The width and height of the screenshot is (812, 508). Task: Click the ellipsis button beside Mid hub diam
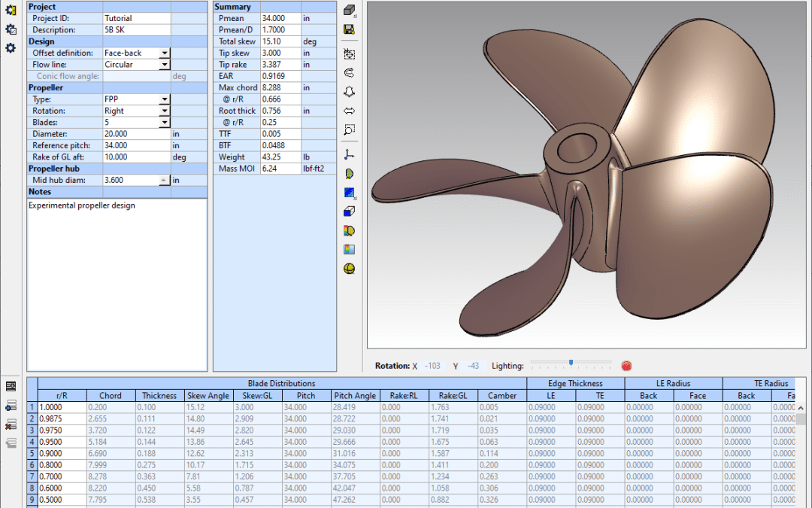(x=164, y=181)
